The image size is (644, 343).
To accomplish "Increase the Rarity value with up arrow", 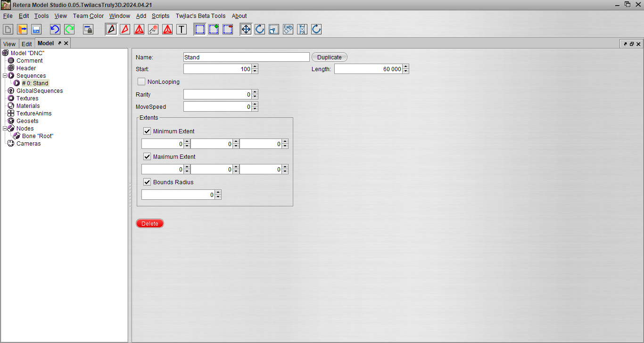I will point(255,92).
